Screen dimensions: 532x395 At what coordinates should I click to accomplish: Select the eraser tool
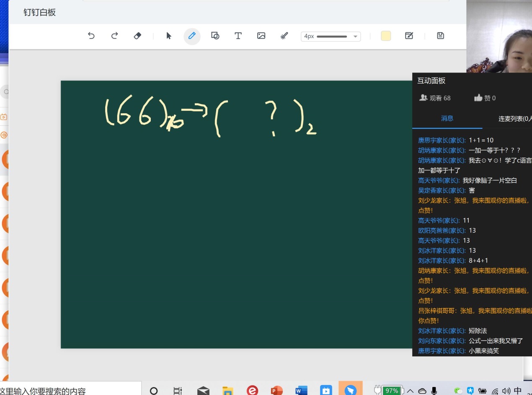(137, 36)
